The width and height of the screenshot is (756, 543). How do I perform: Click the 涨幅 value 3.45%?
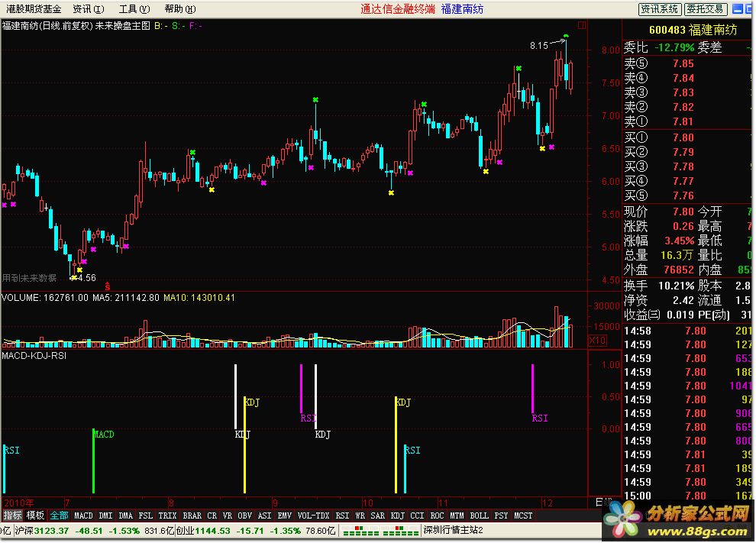click(x=680, y=241)
